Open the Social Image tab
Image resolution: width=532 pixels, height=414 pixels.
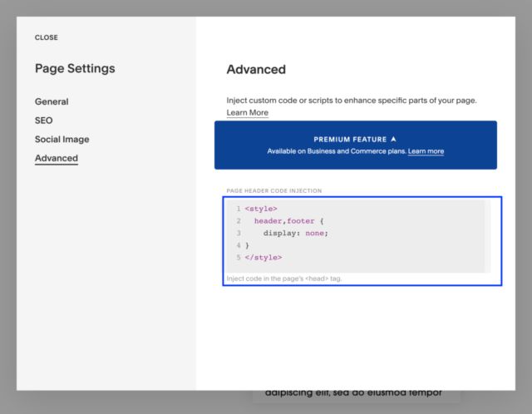[x=62, y=139]
